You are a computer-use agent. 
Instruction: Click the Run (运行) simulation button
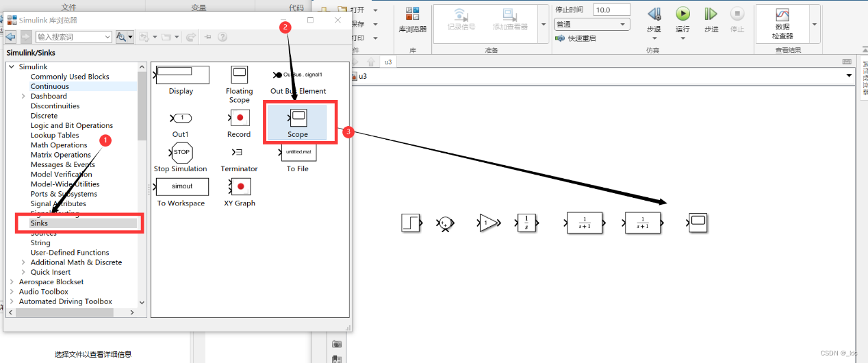tap(682, 19)
